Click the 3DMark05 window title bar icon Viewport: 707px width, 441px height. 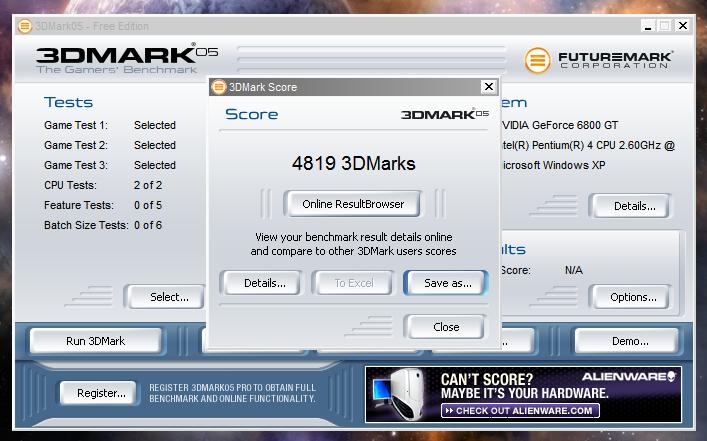25,26
